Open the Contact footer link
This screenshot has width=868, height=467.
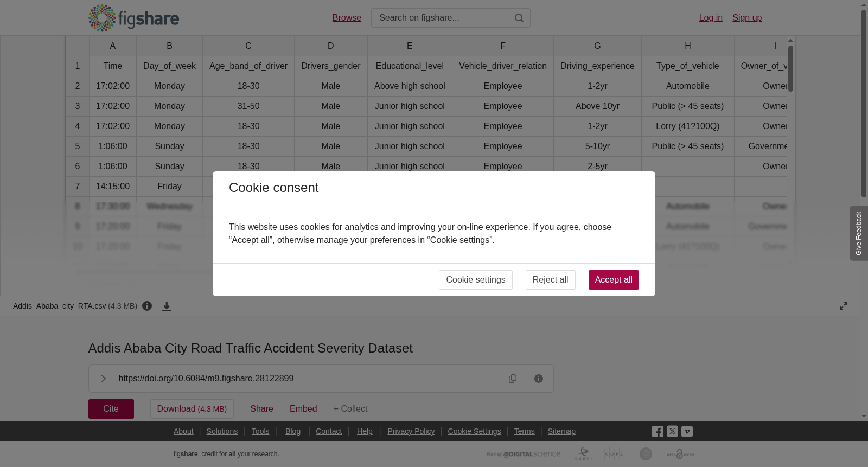click(x=329, y=431)
